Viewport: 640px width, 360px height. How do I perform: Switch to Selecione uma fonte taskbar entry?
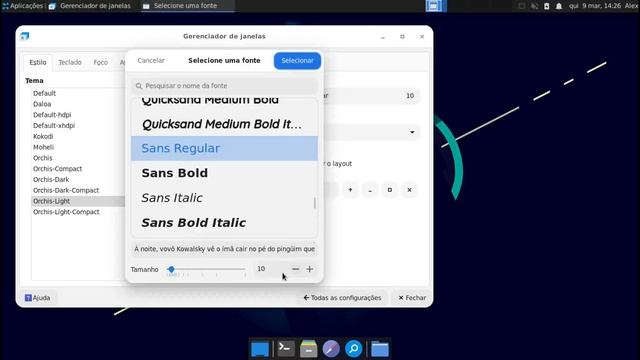187,6
